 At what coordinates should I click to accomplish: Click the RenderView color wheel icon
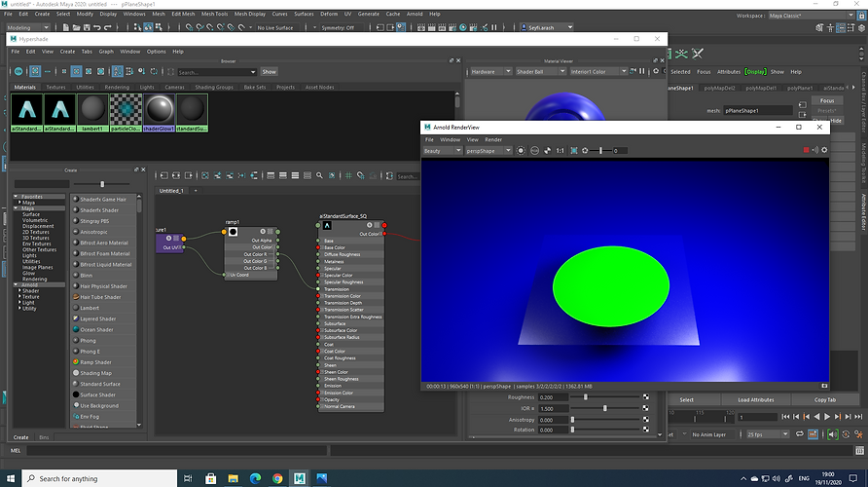click(548, 151)
